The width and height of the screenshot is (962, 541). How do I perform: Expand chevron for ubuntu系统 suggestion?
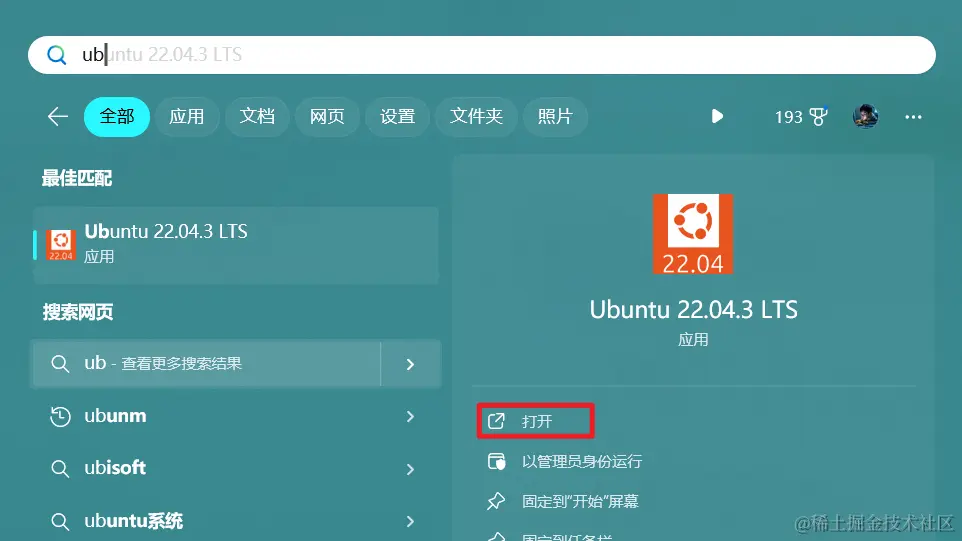(x=410, y=521)
